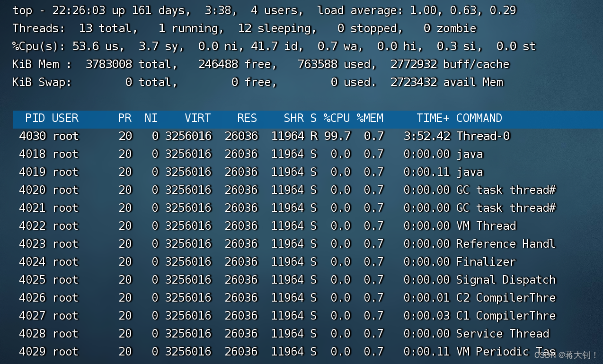This screenshot has width=603, height=364.
Task: Click PID 4021 in the list
Action: (x=33, y=208)
